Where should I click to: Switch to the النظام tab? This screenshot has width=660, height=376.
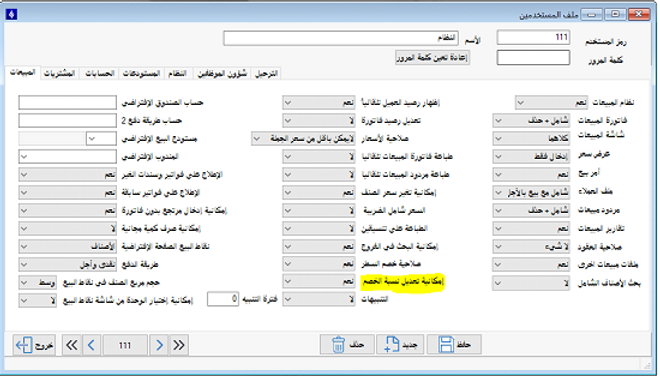coord(178,74)
